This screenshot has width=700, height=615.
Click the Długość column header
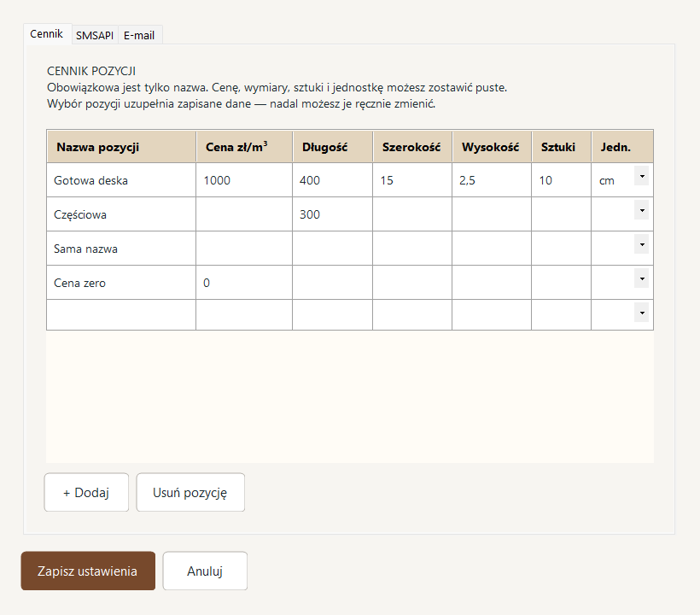[333, 147]
